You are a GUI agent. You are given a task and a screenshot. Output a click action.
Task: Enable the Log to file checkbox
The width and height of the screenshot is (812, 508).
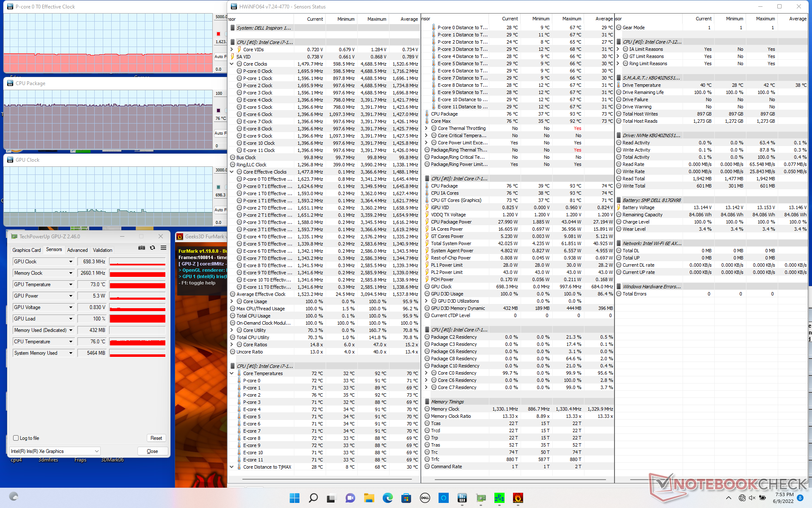(16, 438)
